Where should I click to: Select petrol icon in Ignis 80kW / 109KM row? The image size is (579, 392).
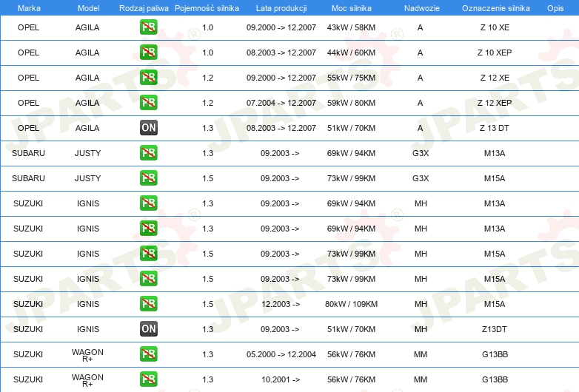click(148, 304)
